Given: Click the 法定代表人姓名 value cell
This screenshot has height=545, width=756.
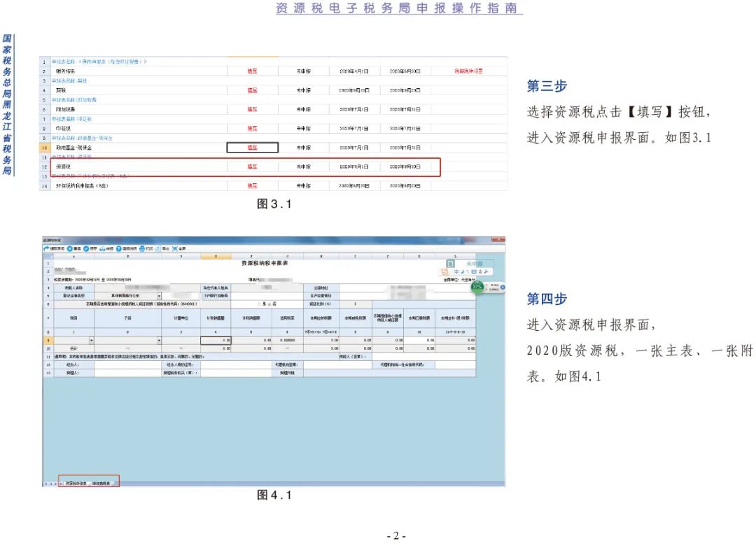Looking at the screenshot, I should [267, 288].
